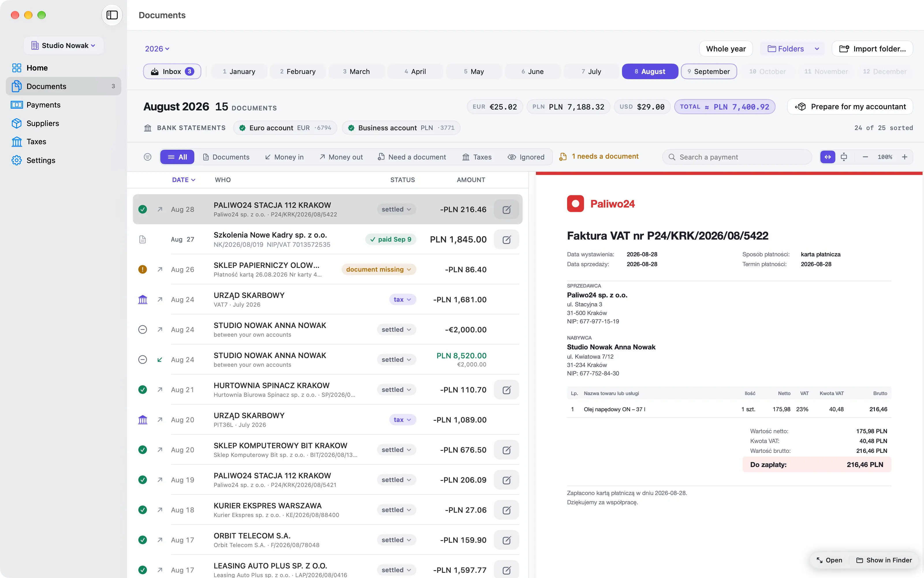Click edit icon for Hurtownia Spinacz row
924x578 pixels.
[x=506, y=390]
